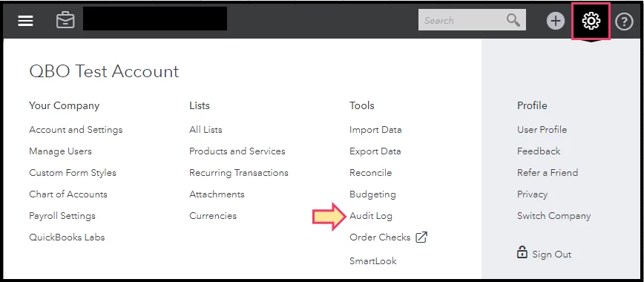Image resolution: width=644 pixels, height=282 pixels.
Task: Click the Order Checks external link icon
Action: (x=421, y=237)
